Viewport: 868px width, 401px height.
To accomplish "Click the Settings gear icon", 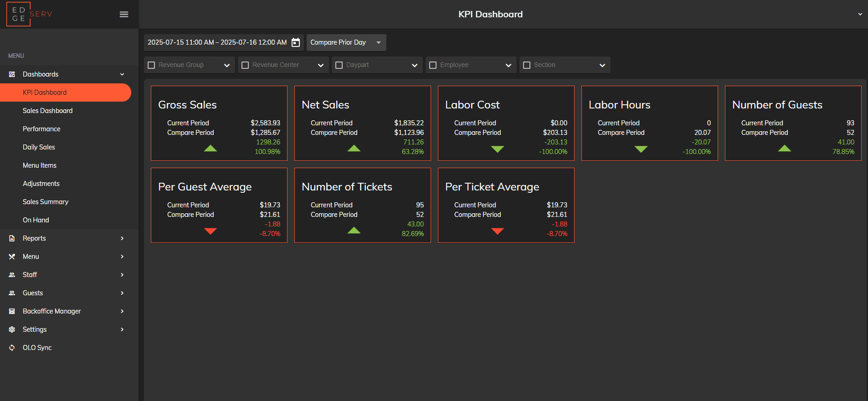I will click(x=12, y=329).
